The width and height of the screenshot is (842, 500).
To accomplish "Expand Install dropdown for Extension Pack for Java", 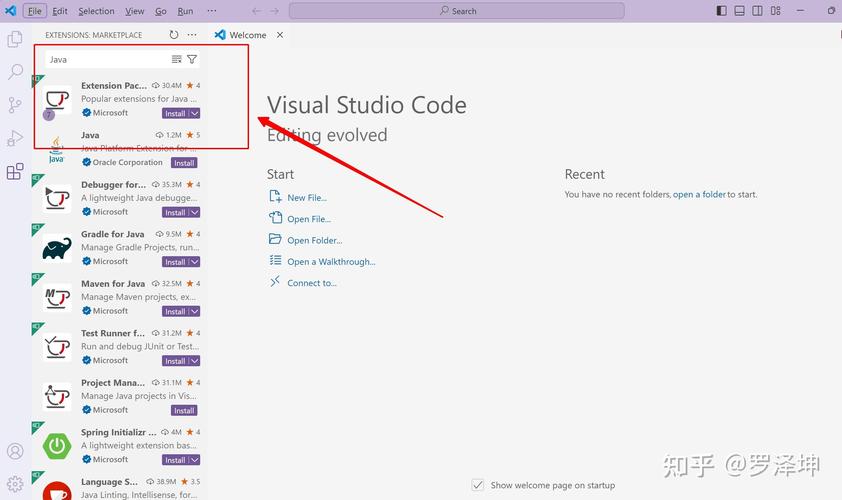I will (x=195, y=113).
